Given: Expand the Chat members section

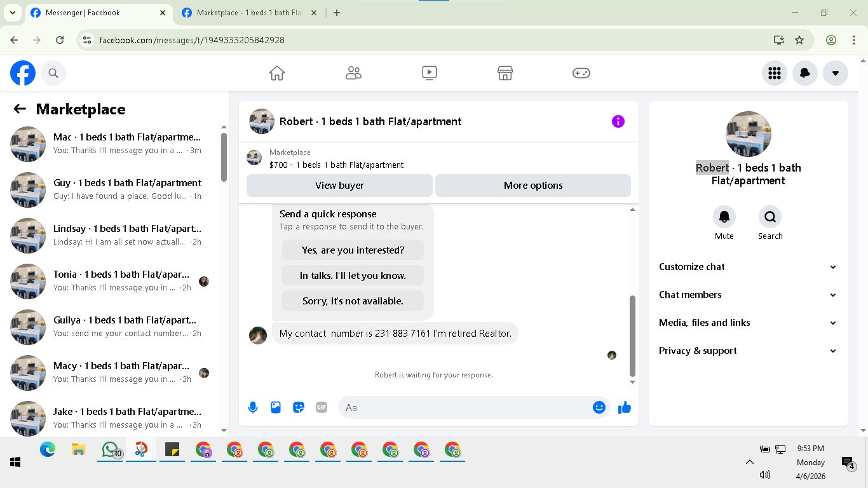Looking at the screenshot, I should pos(748,295).
